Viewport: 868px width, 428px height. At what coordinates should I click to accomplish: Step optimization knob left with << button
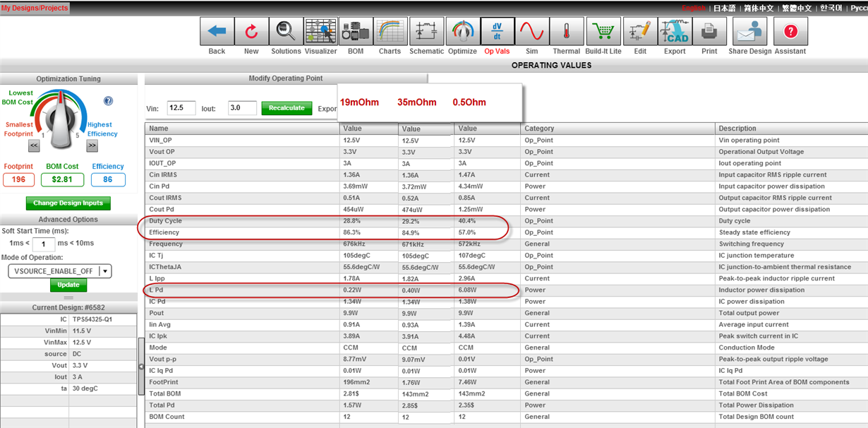(33, 145)
